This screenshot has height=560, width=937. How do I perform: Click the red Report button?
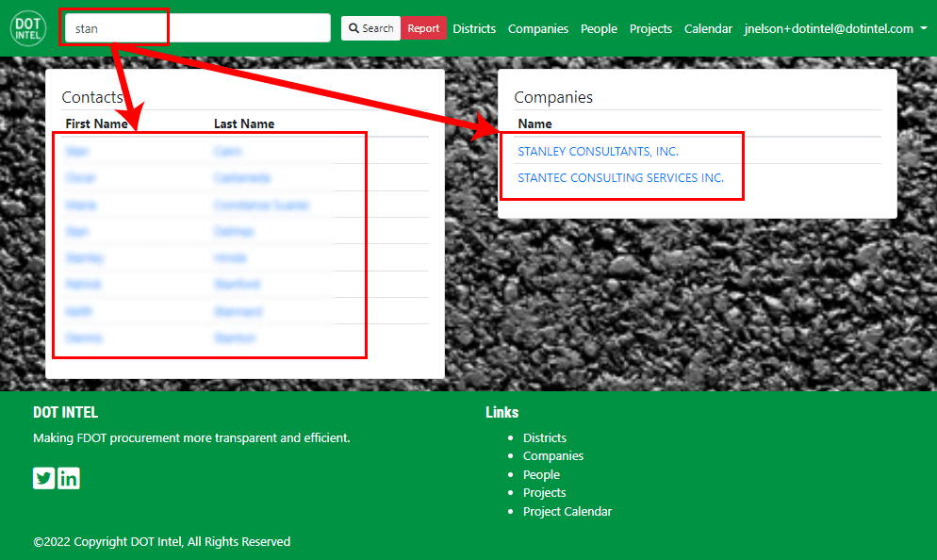point(423,28)
